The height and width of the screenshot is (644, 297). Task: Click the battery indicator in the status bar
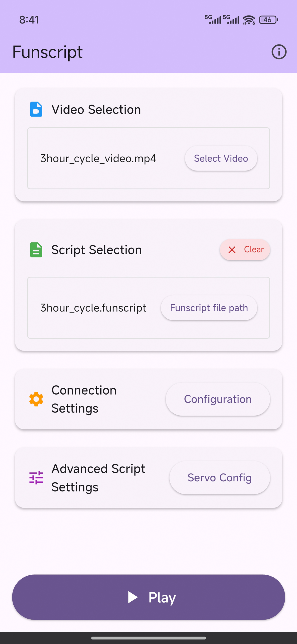pos(267,20)
